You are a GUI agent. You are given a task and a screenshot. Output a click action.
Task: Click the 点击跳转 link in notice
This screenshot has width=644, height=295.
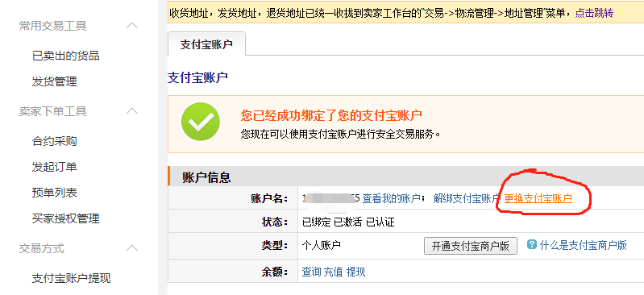[x=594, y=13]
